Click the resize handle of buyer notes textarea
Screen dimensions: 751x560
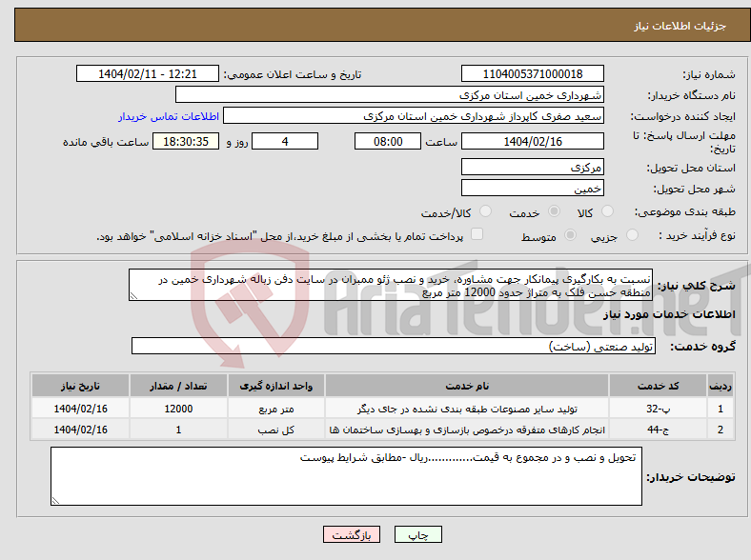[55, 501]
